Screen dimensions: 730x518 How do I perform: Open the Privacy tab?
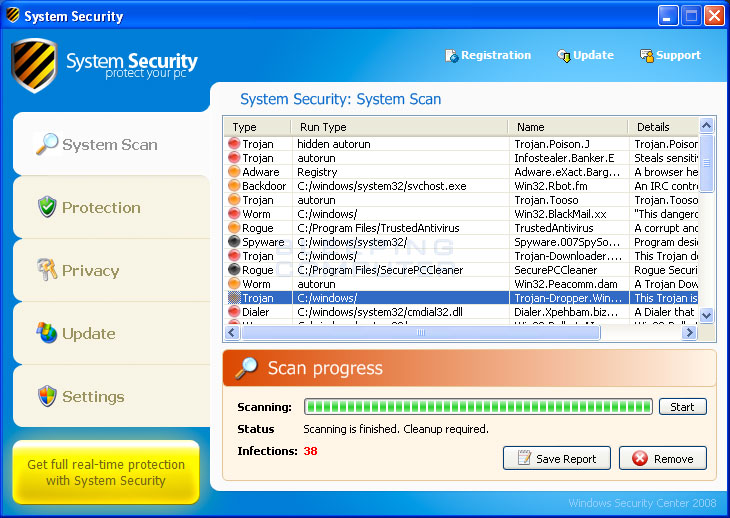tap(111, 270)
